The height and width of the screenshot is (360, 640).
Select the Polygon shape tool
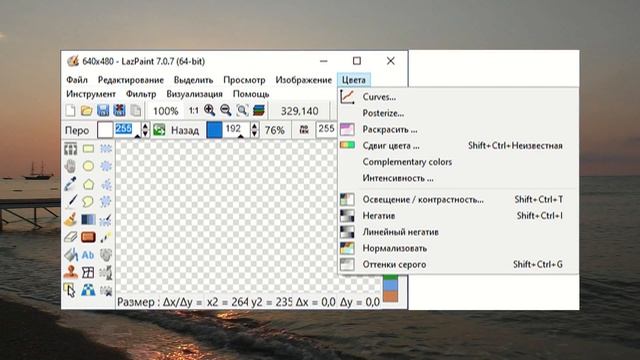click(88, 184)
